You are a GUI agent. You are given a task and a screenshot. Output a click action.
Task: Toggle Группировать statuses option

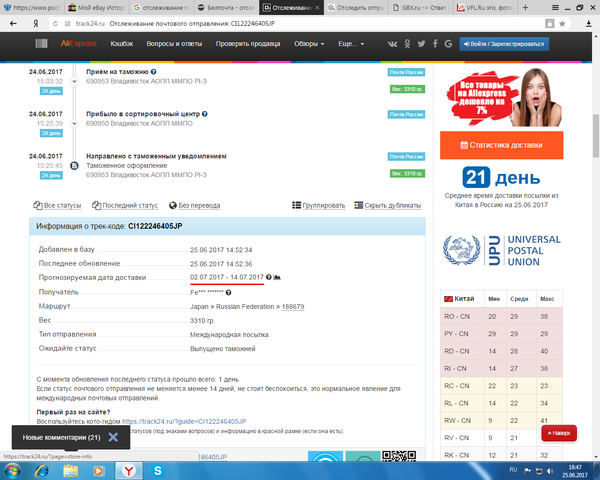tap(318, 206)
